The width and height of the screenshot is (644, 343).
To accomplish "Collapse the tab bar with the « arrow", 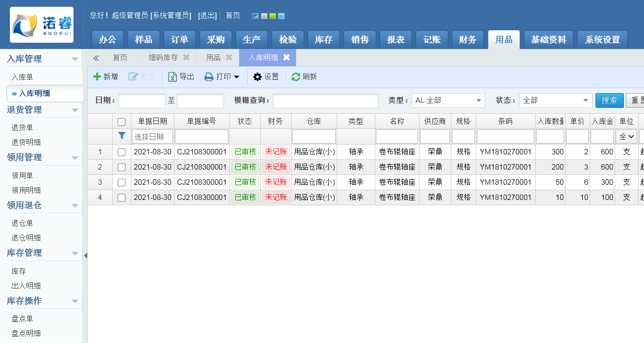I will click(x=96, y=57).
